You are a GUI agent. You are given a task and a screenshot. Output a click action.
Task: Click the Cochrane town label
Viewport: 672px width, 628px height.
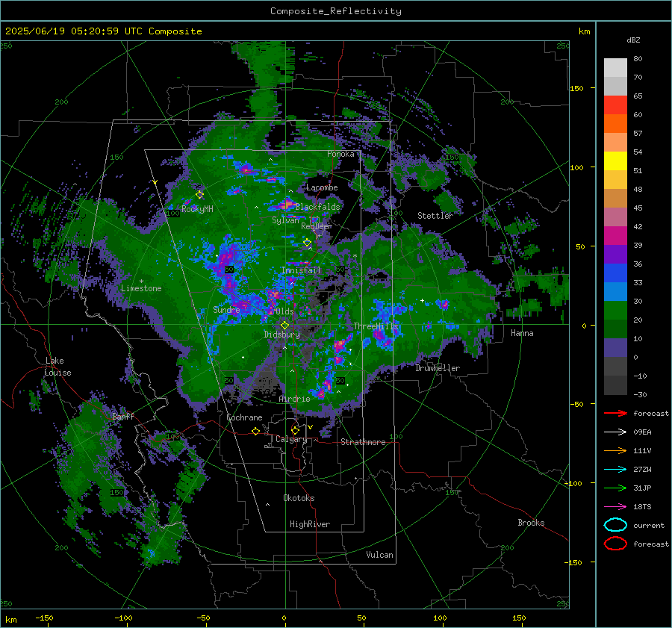tap(244, 417)
